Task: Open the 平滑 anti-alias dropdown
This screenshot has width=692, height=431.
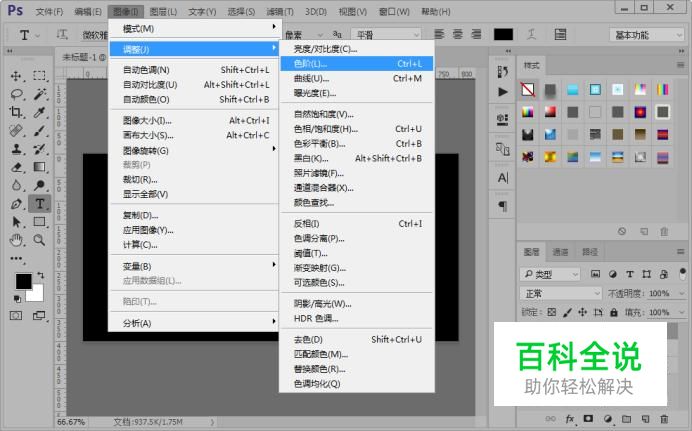Action: [x=386, y=34]
